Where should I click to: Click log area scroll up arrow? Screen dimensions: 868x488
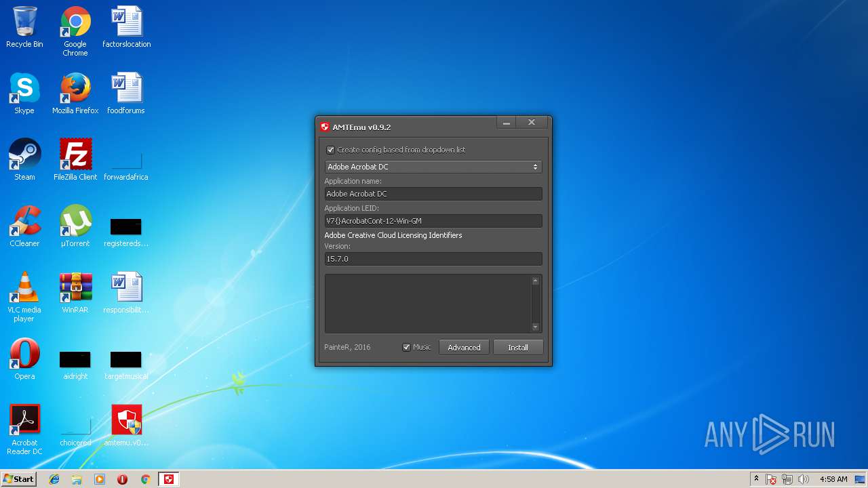pyautogui.click(x=536, y=281)
